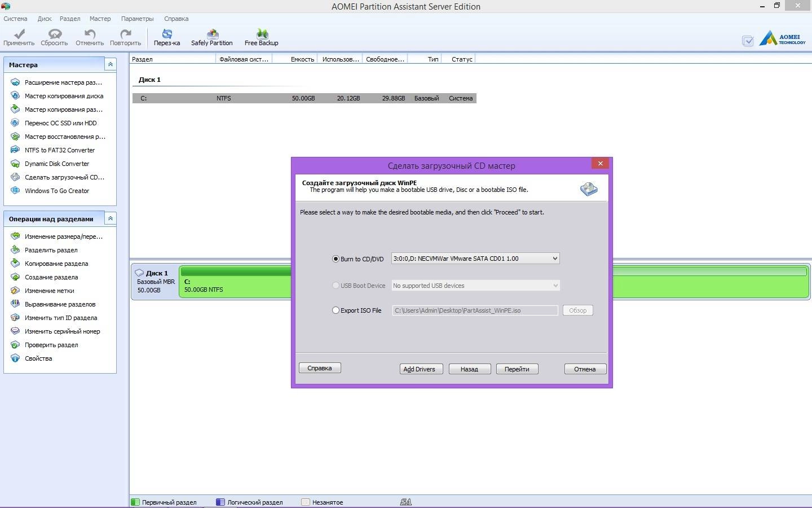Click the Сделать загрузочный CD icon
The image size is (812, 508).
point(15,177)
